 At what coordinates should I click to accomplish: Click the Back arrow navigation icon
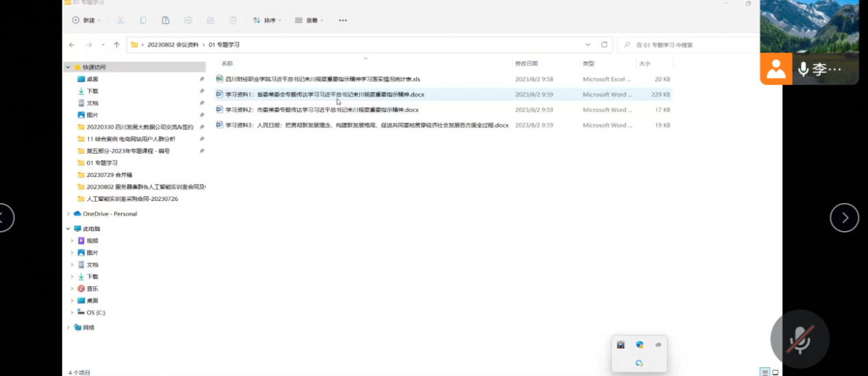[x=72, y=45]
